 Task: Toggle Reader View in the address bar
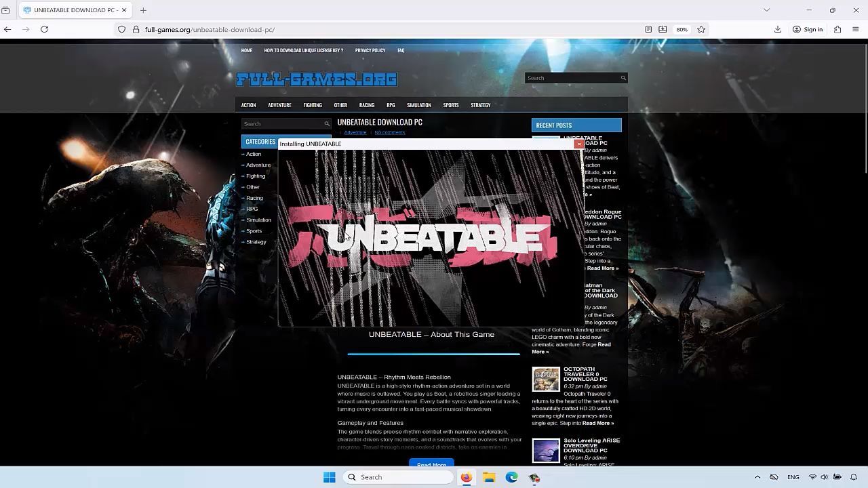648,29
